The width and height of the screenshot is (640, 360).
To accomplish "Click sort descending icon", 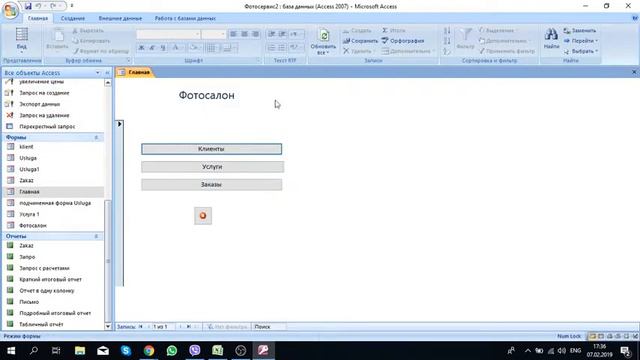I will point(447,41).
